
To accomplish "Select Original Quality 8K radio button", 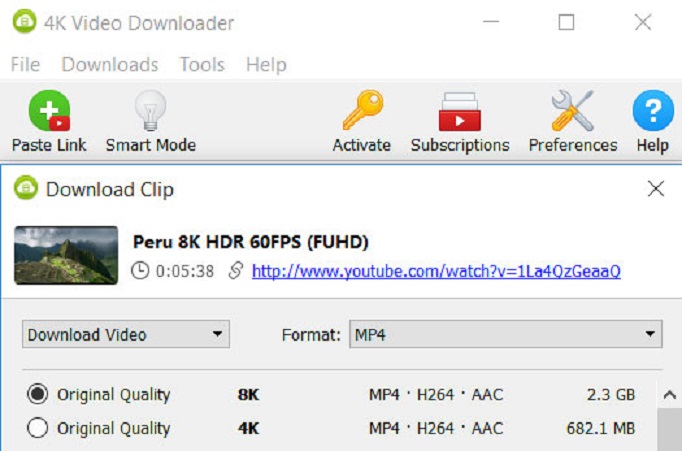I will [37, 394].
